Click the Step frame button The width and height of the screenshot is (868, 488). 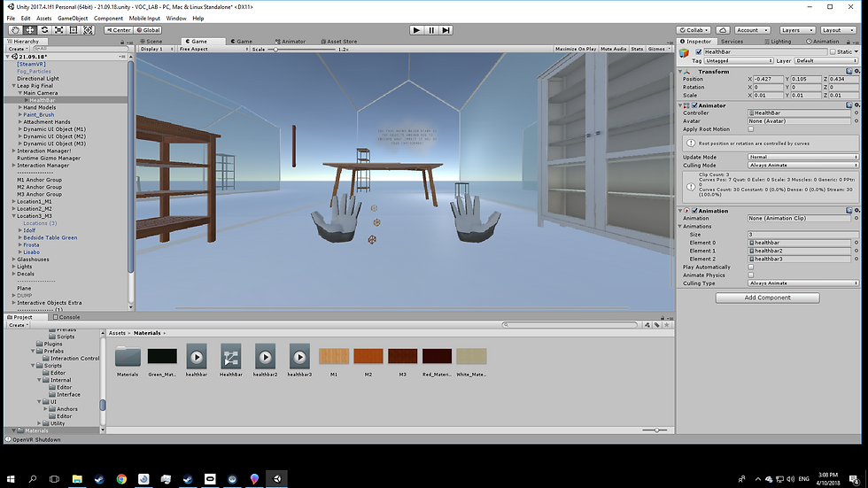[446, 30]
